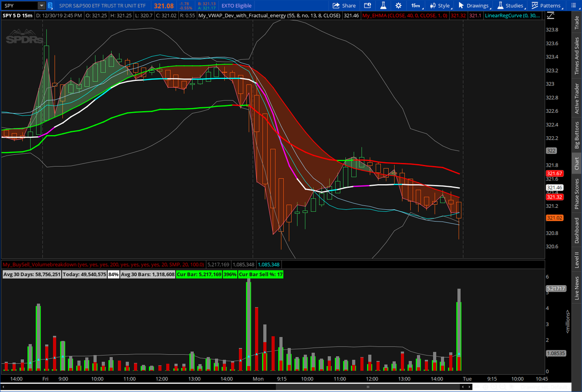582x392 pixels.
Task: Click the scrollbar right arrow
Action: click(469, 387)
